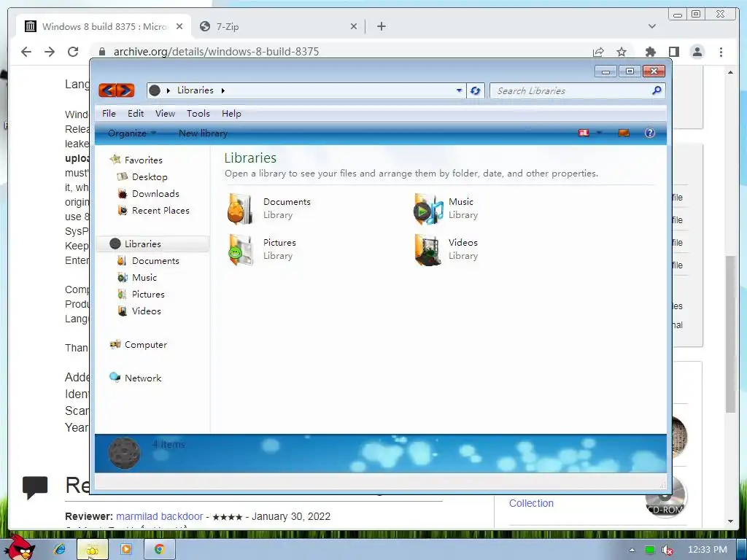Open the clock showing 12:33 PM
The height and width of the screenshot is (560, 747).
point(708,550)
